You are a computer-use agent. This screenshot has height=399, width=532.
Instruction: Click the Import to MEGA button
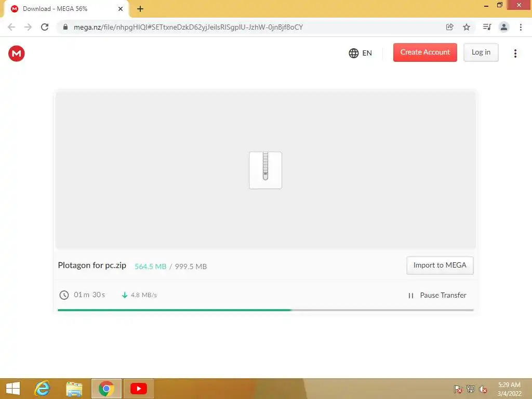pyautogui.click(x=440, y=265)
